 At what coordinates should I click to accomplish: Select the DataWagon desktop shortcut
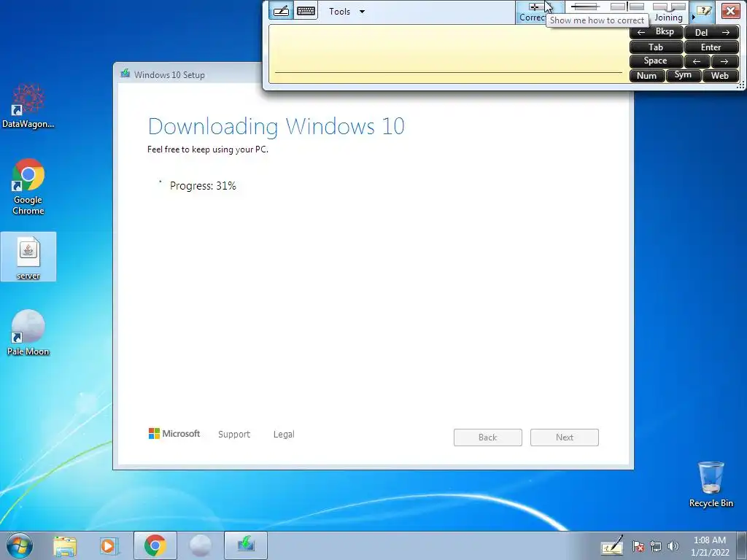(x=28, y=106)
